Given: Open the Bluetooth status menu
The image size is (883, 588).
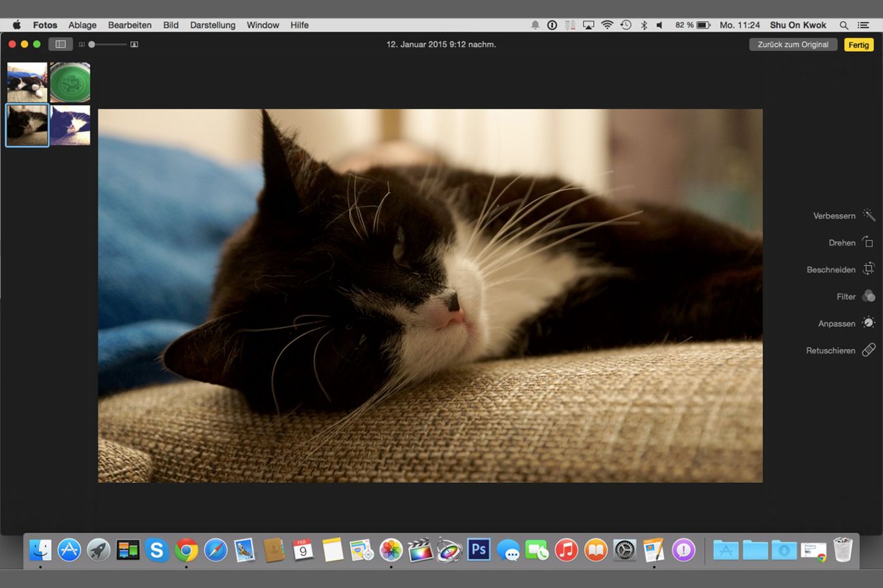Looking at the screenshot, I should tap(644, 25).
